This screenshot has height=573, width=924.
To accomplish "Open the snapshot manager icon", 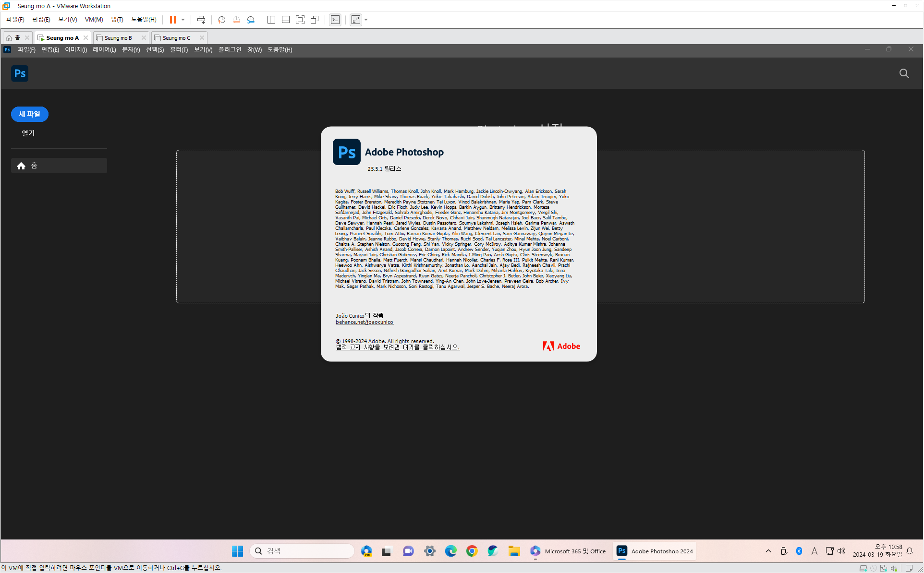I will (251, 20).
